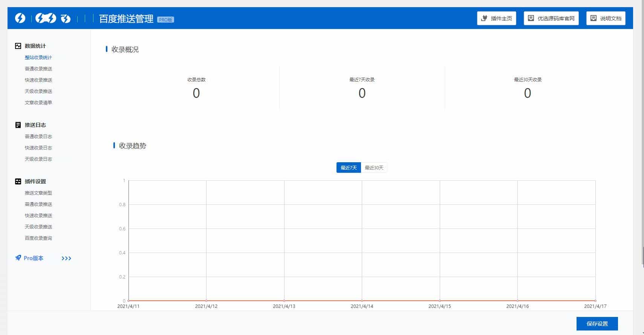644x335 pixels.
Task: Click the document icon beside 推送日志
Action: coord(18,125)
